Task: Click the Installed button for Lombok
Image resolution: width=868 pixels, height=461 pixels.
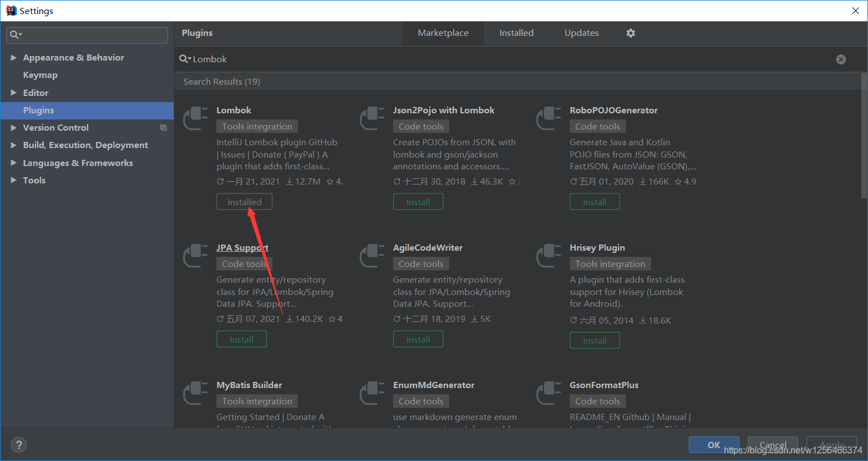Action: (x=244, y=202)
